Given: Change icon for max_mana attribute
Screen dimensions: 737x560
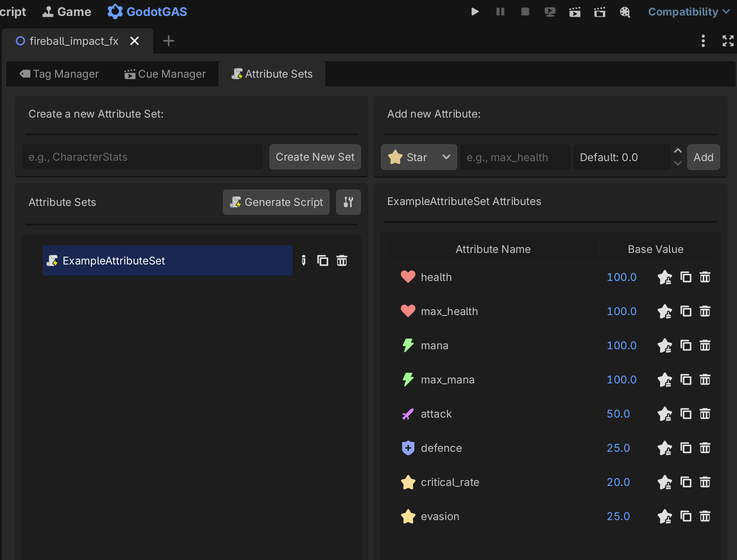Looking at the screenshot, I should click(x=665, y=380).
